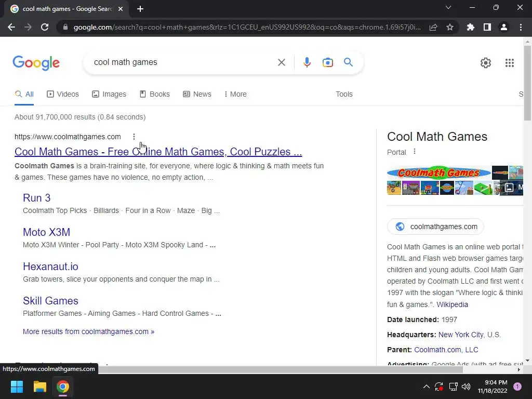Open the Run 3 sitelink
The image size is (532, 399).
coord(37,198)
